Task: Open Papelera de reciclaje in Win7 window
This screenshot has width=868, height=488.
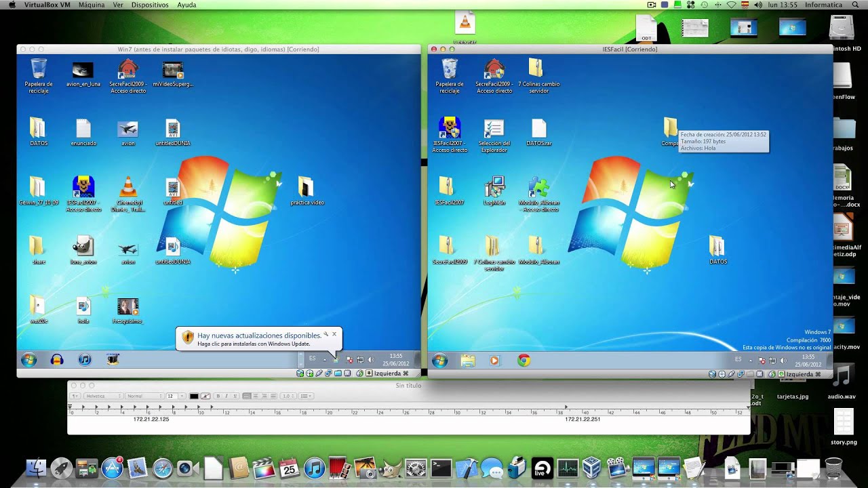Action: (x=39, y=75)
